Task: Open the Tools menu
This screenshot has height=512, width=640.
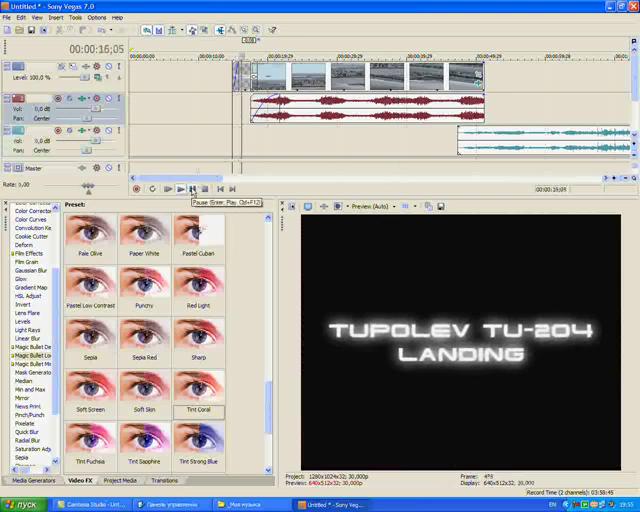Action: pos(75,18)
